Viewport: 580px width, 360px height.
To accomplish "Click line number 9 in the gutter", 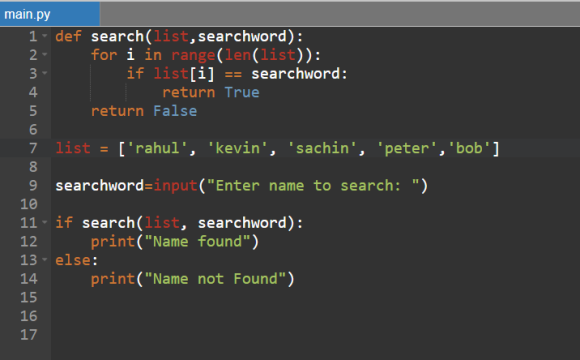I will tap(33, 185).
